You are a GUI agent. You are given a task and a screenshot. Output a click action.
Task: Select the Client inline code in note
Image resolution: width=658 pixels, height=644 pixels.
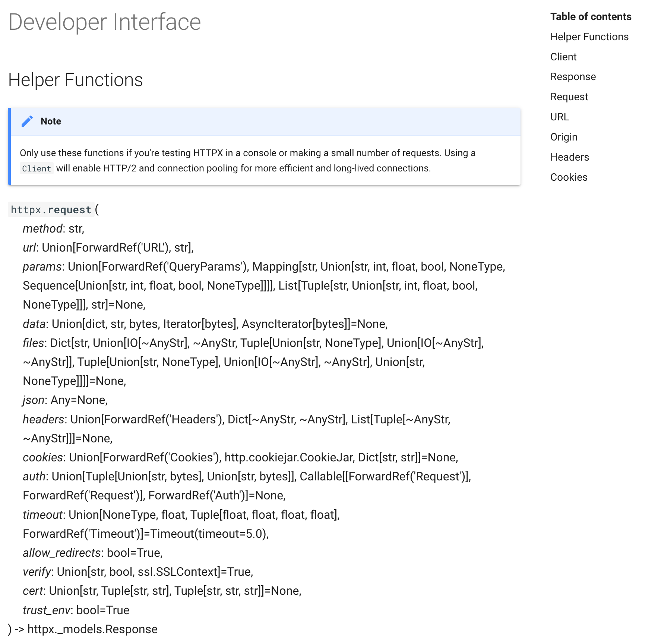tap(37, 168)
